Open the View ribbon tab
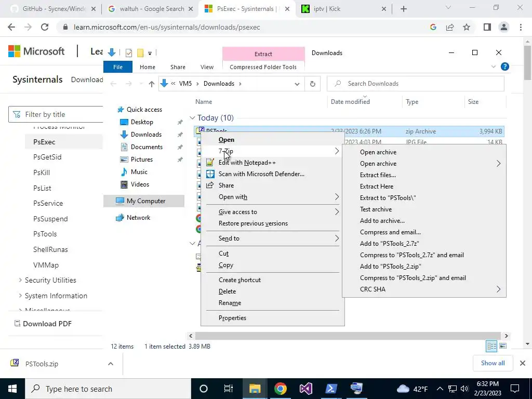 tap(207, 67)
